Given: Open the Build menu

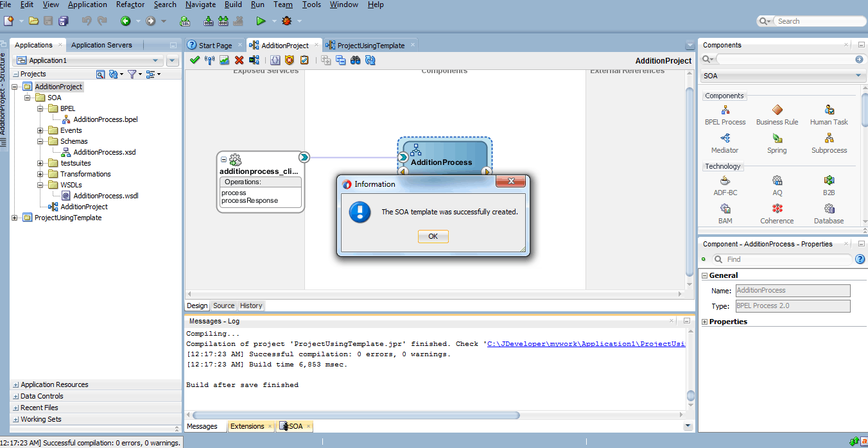Looking at the screenshot, I should 233,4.
